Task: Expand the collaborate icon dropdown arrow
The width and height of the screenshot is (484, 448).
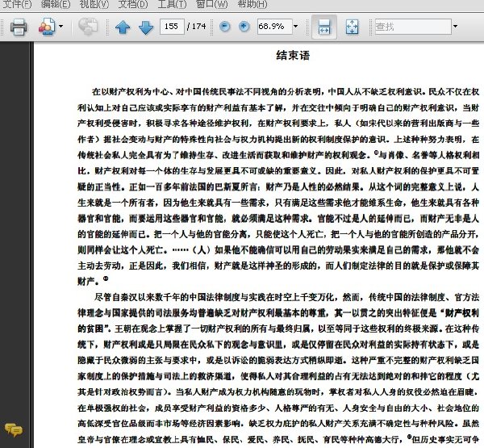Action: pyautogui.click(x=60, y=27)
